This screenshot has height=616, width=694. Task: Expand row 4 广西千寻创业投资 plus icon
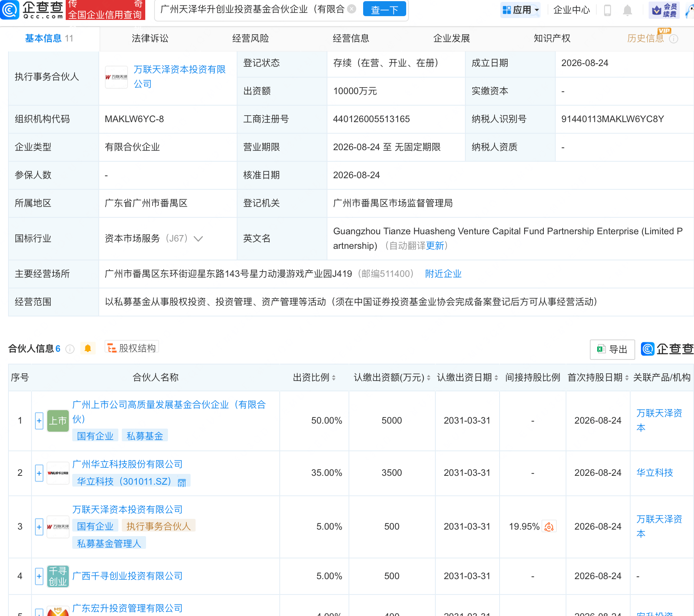coord(39,576)
